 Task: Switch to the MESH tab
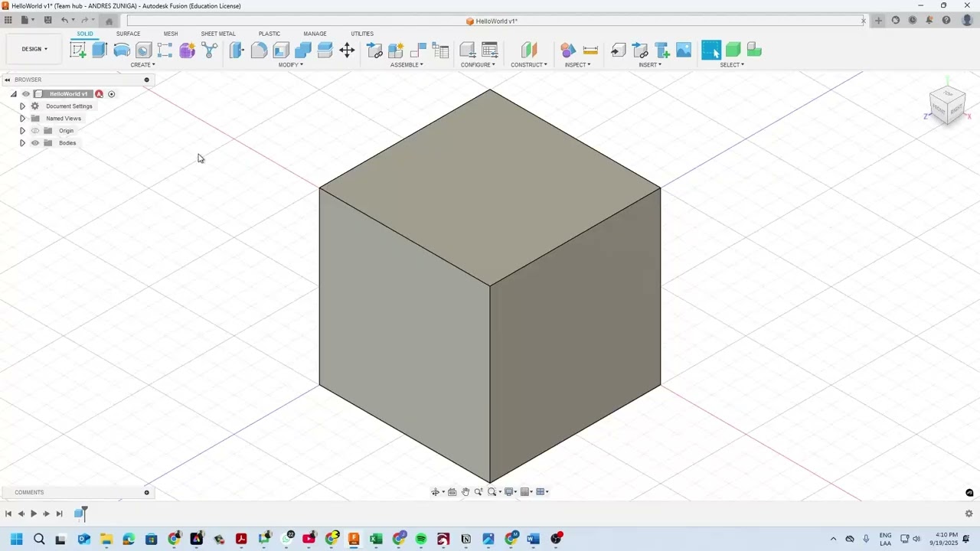(171, 34)
